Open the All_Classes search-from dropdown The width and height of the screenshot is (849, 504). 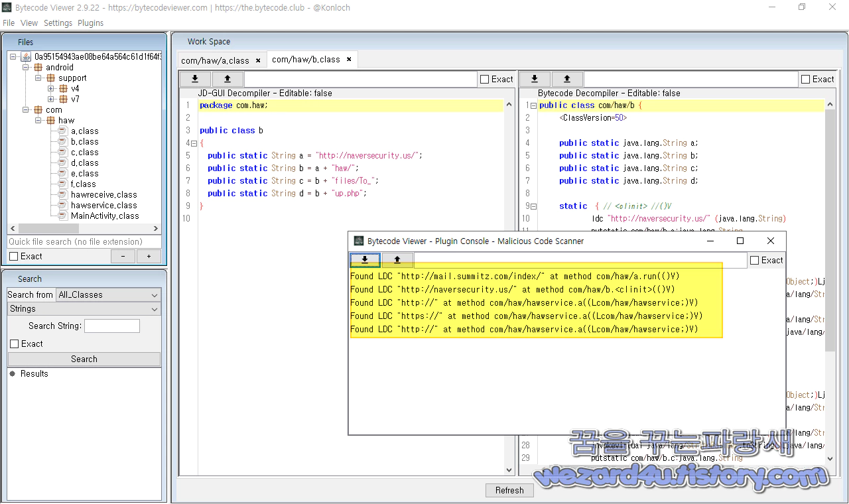pyautogui.click(x=108, y=295)
